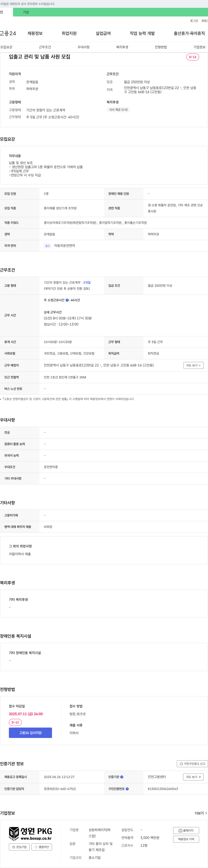Expand 지도 보기 dropdown for 근무 예정지
208x868 pixels.
click(193, 365)
